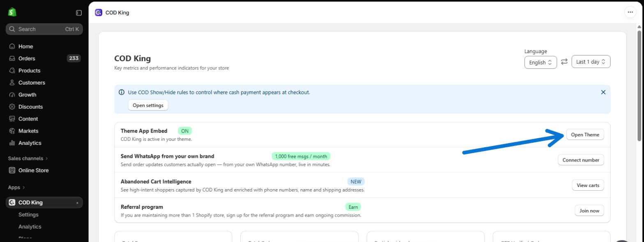Click the Open settings button
The height and width of the screenshot is (242, 644).
pyautogui.click(x=148, y=105)
